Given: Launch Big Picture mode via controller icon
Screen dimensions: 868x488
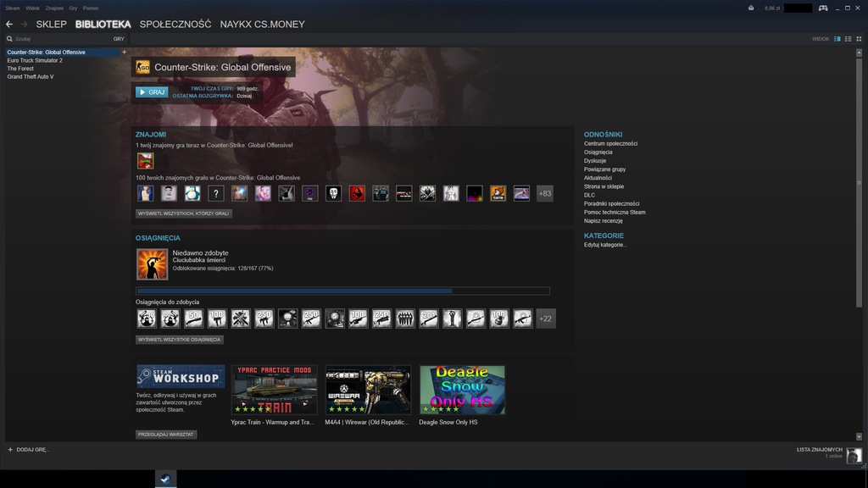Looking at the screenshot, I should tap(823, 8).
